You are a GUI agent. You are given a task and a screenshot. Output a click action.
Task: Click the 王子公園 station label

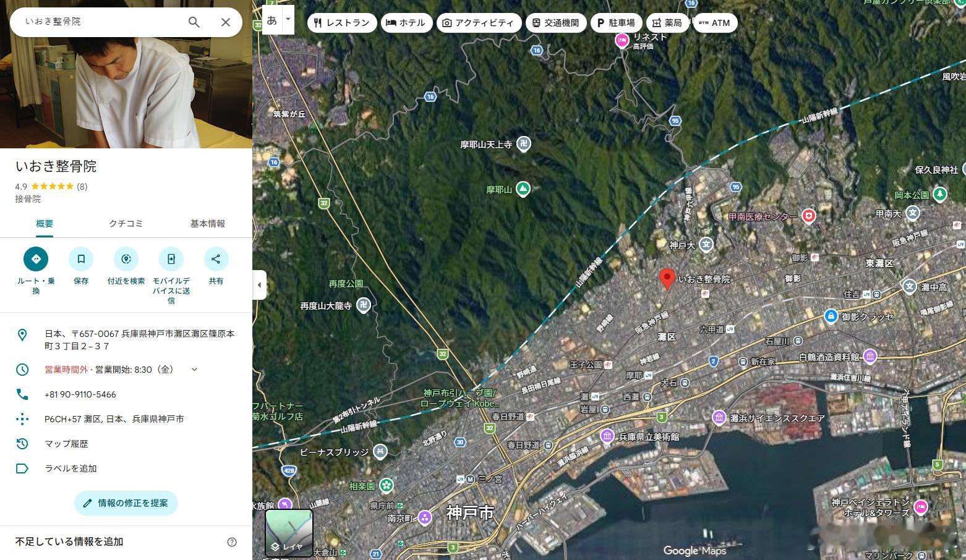[586, 365]
